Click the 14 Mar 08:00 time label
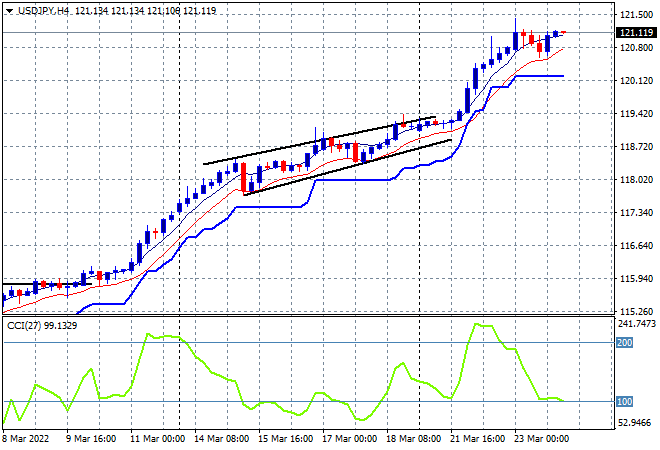 221,439
